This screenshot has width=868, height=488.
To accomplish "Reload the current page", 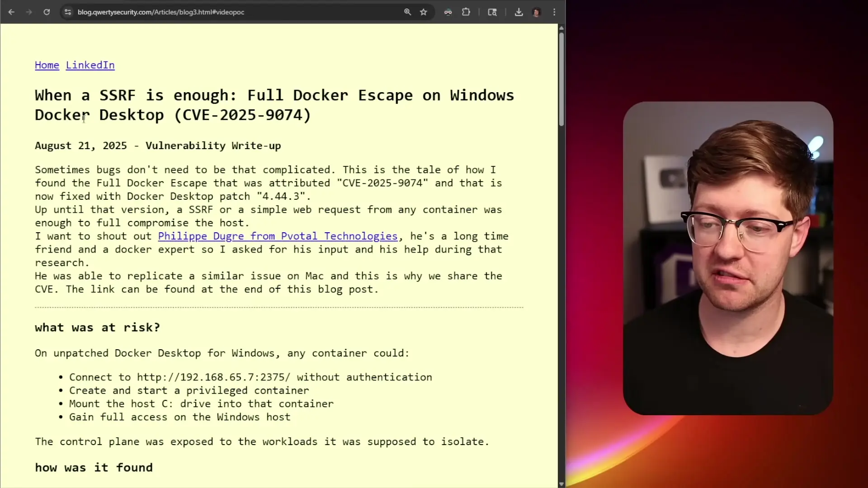I will 47,12.
